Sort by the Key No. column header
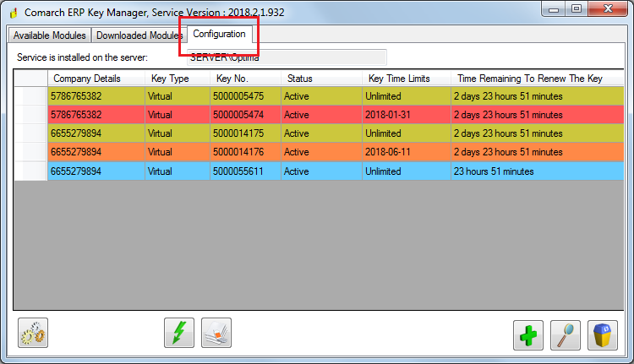 click(245, 79)
